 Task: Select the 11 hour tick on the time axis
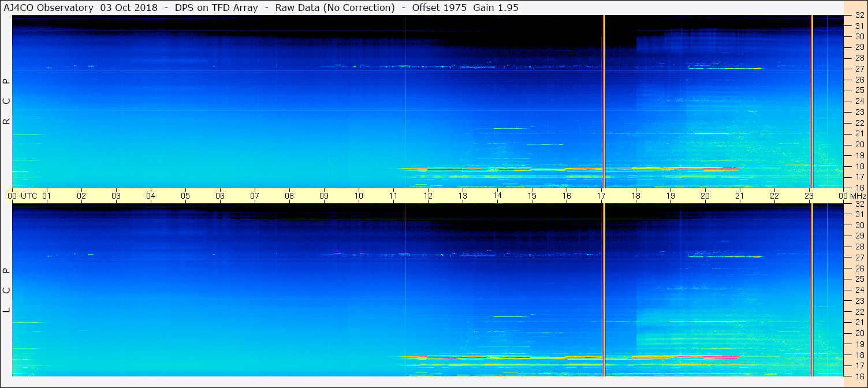tap(393, 196)
